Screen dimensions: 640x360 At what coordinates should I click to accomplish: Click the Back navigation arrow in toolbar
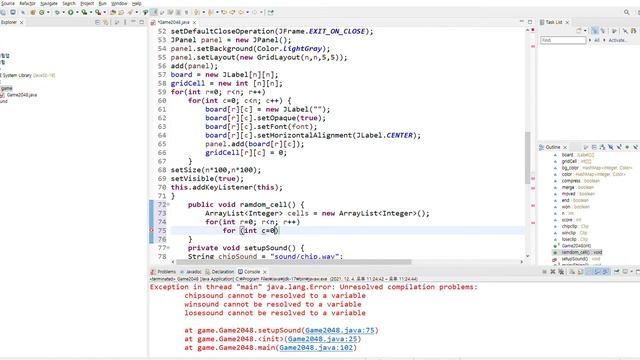tap(241, 12)
